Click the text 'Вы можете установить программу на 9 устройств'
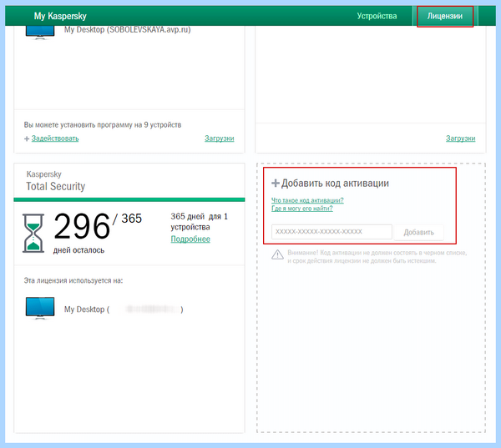Image resolution: width=501 pixels, height=448 pixels. (x=103, y=125)
